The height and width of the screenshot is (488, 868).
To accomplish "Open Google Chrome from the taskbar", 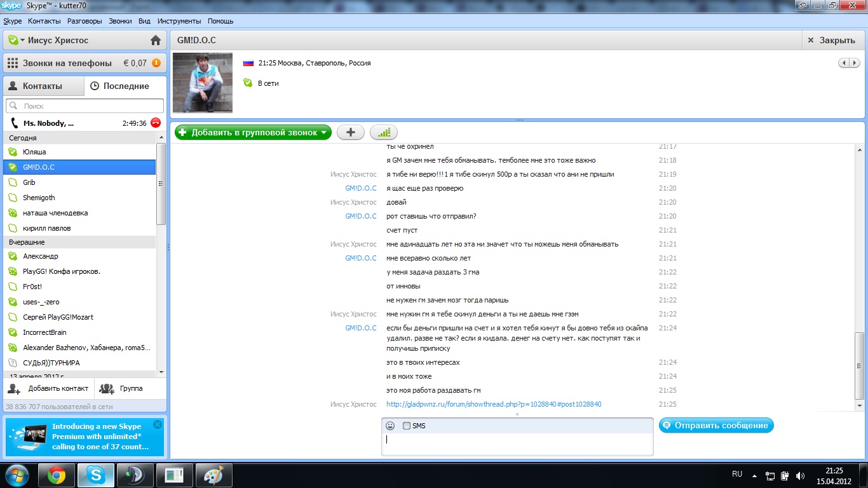I will coord(57,475).
